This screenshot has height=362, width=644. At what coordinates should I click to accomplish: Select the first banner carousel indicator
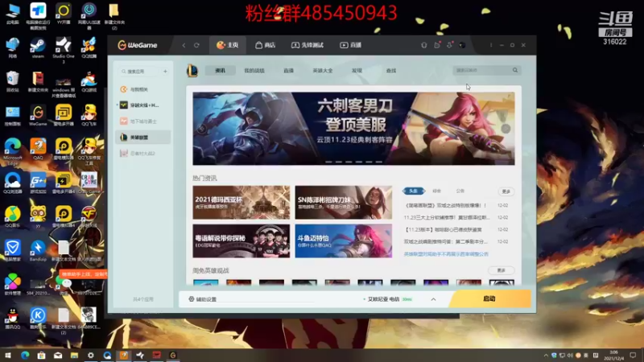(328, 162)
